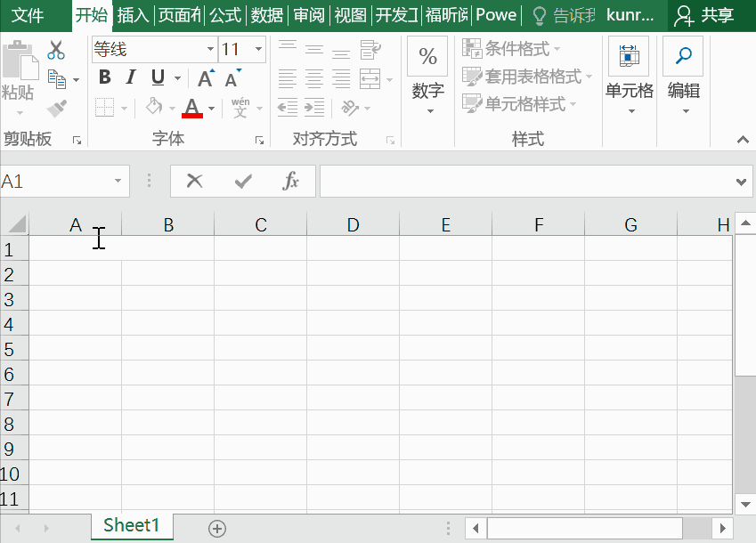Switch to the 插入 ribbon tab
The image size is (756, 543).
pyautogui.click(x=133, y=15)
